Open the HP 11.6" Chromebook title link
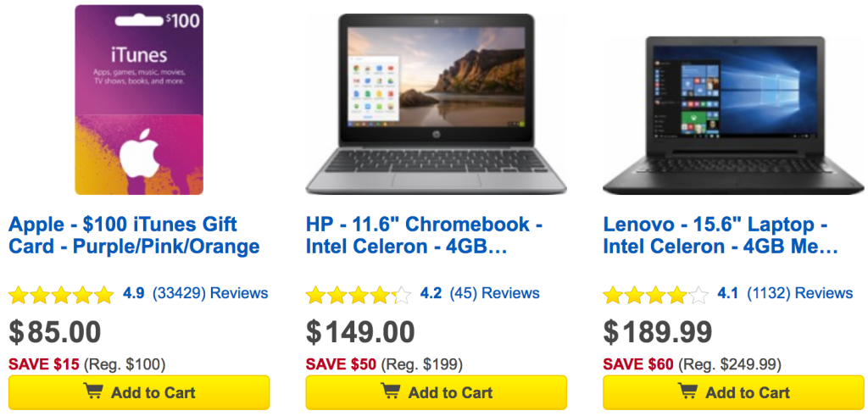Viewport: 868px width, 416px height. [x=424, y=236]
